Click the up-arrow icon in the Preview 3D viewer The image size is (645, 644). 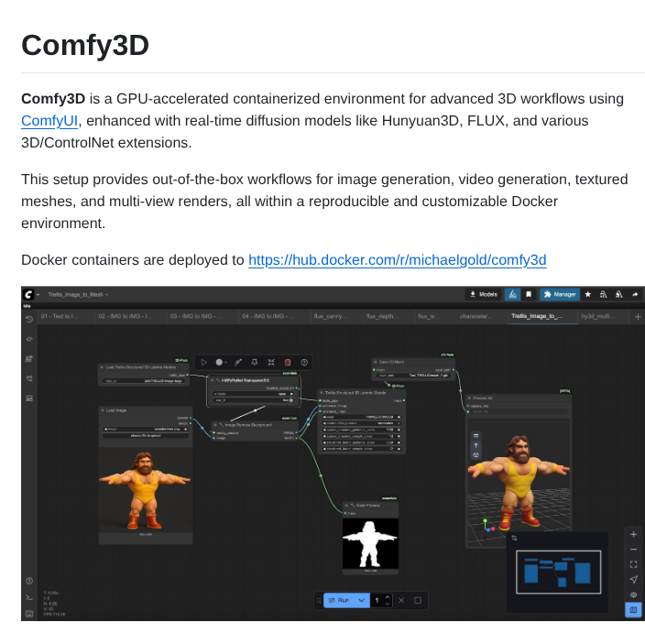pyautogui.click(x=476, y=445)
